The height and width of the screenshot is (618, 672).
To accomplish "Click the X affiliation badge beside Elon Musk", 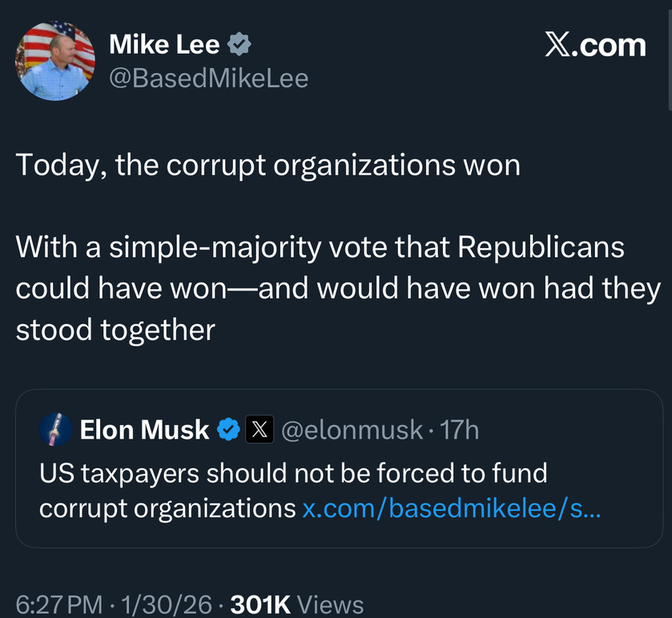I will [258, 430].
